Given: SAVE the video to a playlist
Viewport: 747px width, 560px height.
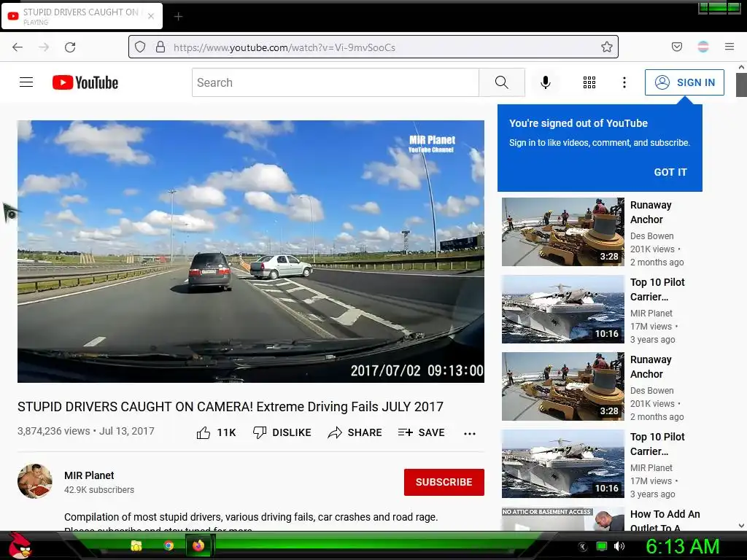Looking at the screenshot, I should pyautogui.click(x=421, y=432).
